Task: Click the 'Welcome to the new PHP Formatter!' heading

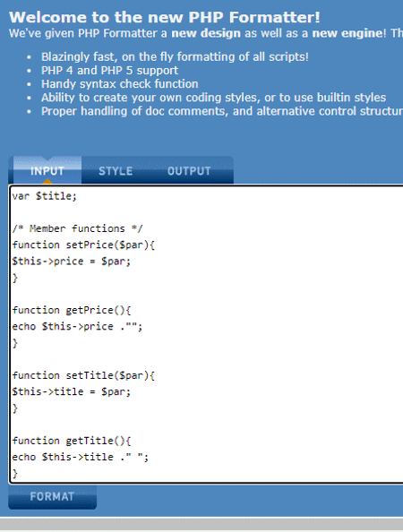Action: pyautogui.click(x=165, y=17)
